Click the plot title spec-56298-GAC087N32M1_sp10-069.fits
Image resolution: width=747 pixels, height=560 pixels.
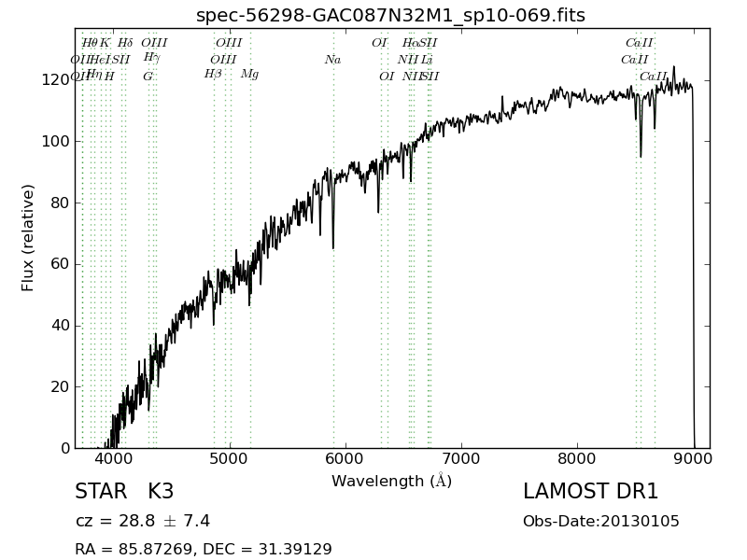coord(390,15)
